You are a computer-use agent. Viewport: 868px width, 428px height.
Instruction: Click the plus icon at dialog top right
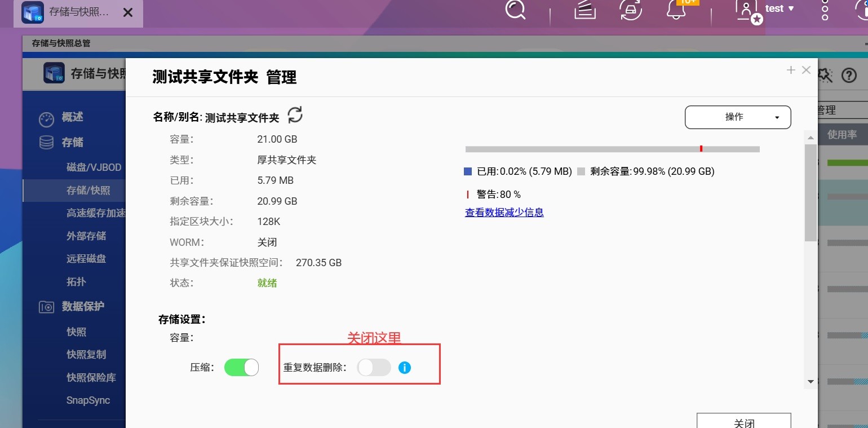pyautogui.click(x=791, y=70)
